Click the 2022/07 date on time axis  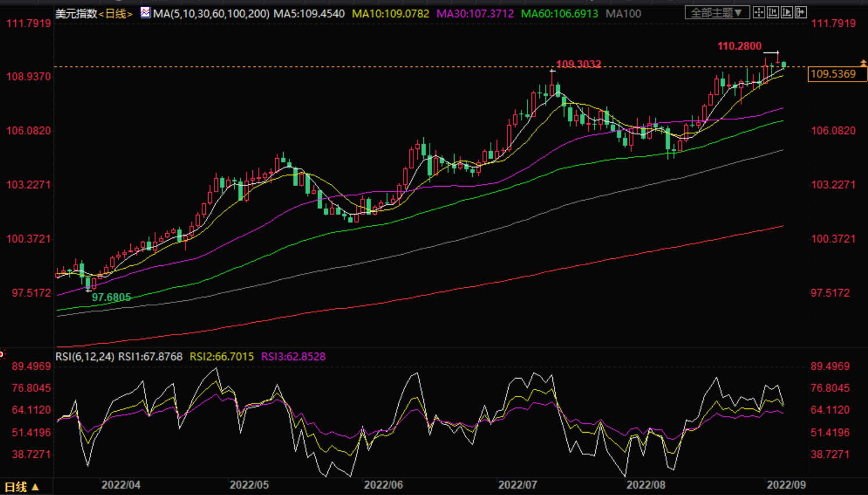517,485
